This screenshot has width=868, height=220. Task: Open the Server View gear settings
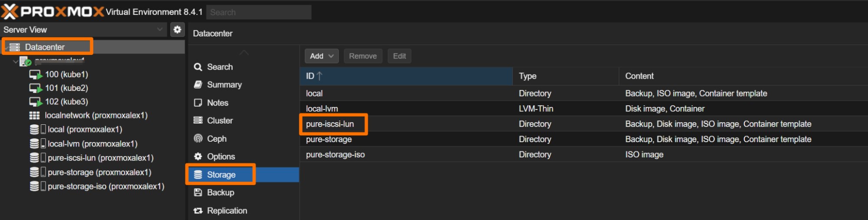coord(177,30)
